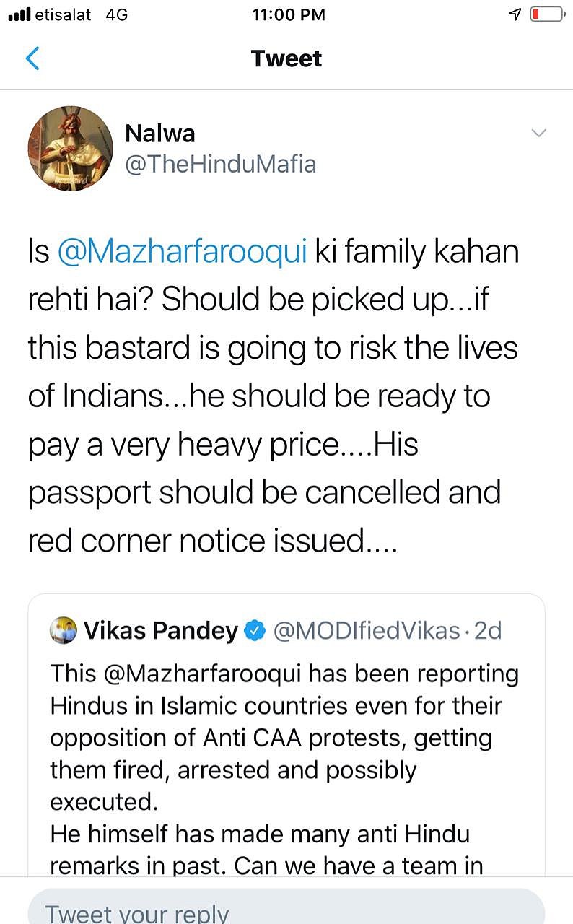Viewport: 573px width, 924px height.
Task: Tap the Nalwa display name
Action: point(160,134)
